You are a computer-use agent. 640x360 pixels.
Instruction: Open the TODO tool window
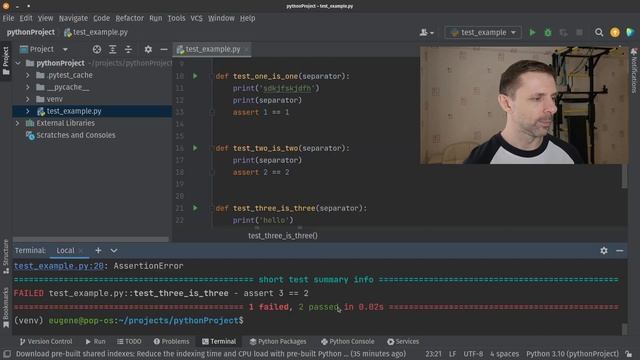pyautogui.click(x=129, y=342)
